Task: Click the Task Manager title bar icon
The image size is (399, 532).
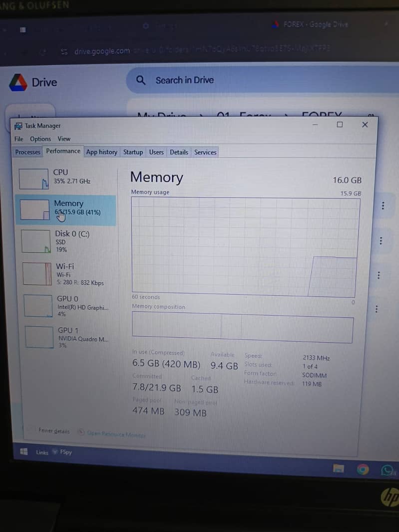Action: pyautogui.click(x=18, y=126)
